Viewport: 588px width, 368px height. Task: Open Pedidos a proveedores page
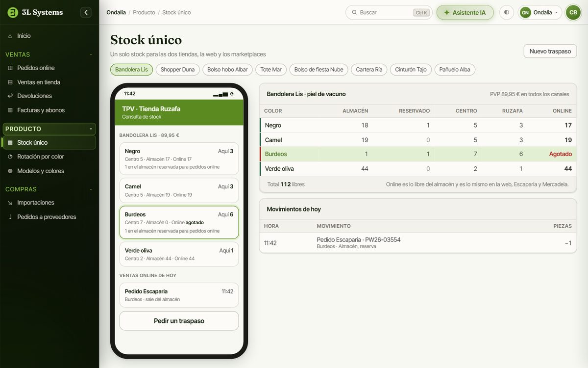pos(49,217)
